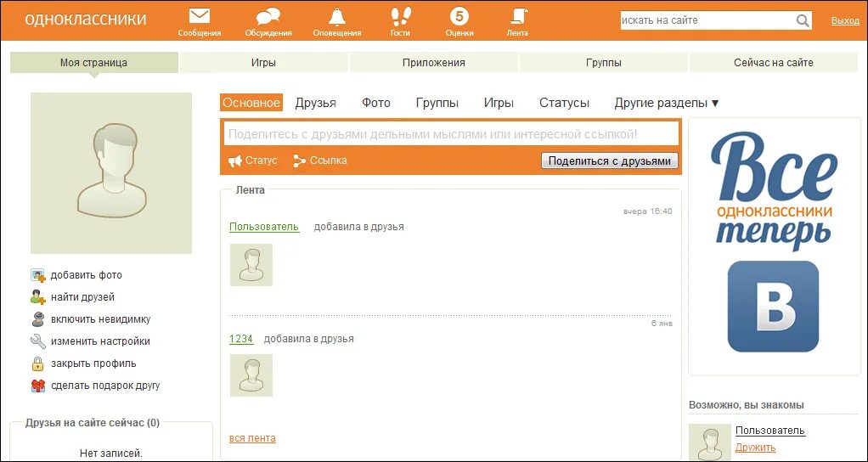Select the Основное profile tab

coord(251,103)
